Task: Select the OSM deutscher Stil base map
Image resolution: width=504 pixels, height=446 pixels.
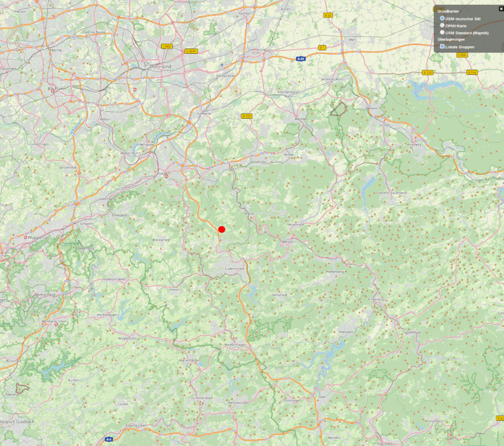Action: click(x=443, y=18)
